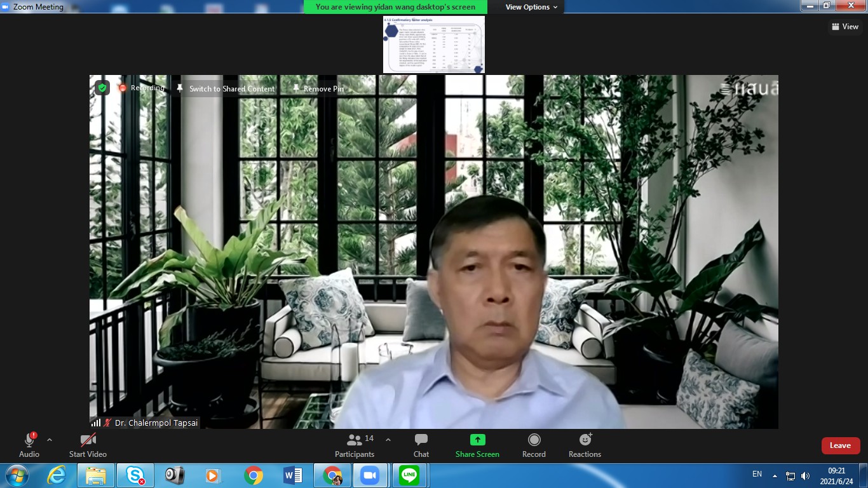Image resolution: width=868 pixels, height=488 pixels.
Task: Click the green encryption shield icon
Action: pos(102,88)
